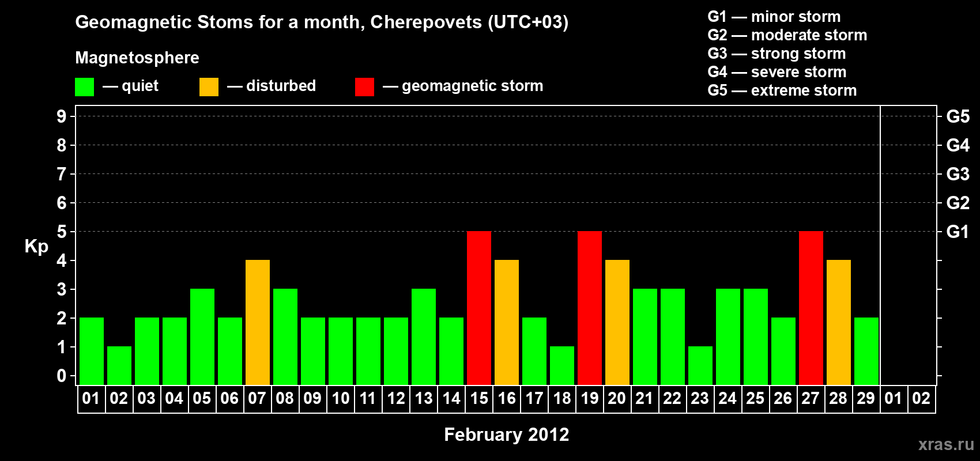Click the red bar for February 27
Image resolution: width=980 pixels, height=461 pixels.
pyautogui.click(x=811, y=308)
